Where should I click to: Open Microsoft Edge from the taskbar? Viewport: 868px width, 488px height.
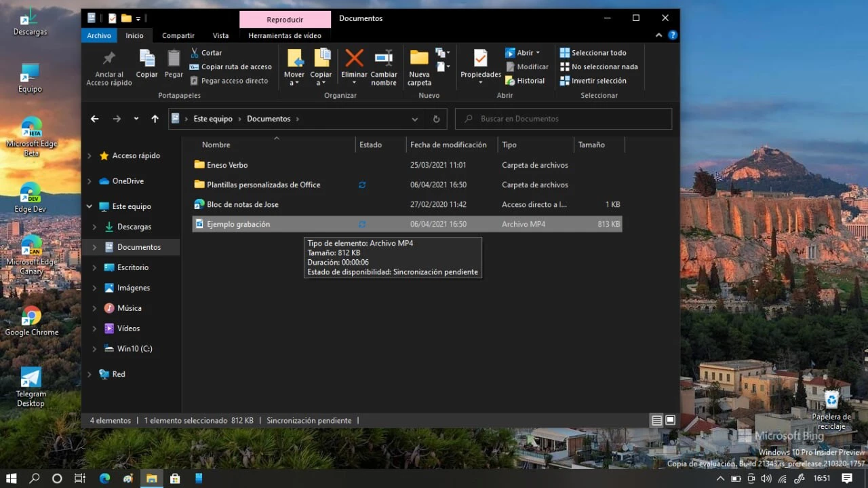pos(104,478)
